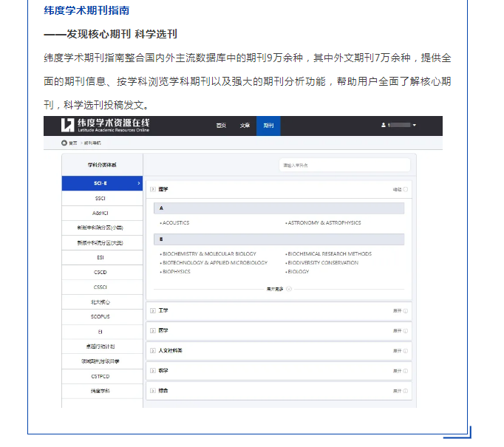
Task: Open BIOCHEMISTRY & MOLECULAR BIOLOGY link
Action: (x=208, y=254)
